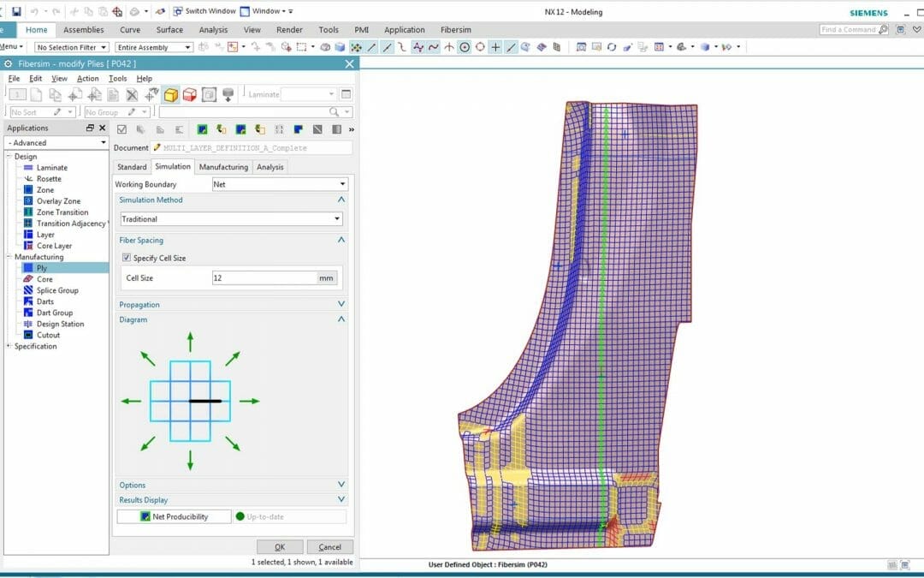The height and width of the screenshot is (578, 924).
Task: Collapse the Diagram section
Action: click(341, 319)
